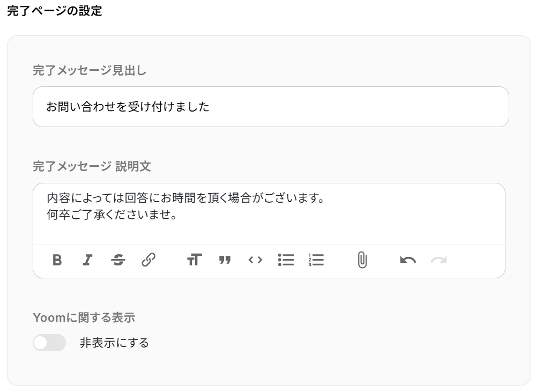Viewport: 536px width, 392px height.
Task: Start a bulleted list
Action: 286,260
